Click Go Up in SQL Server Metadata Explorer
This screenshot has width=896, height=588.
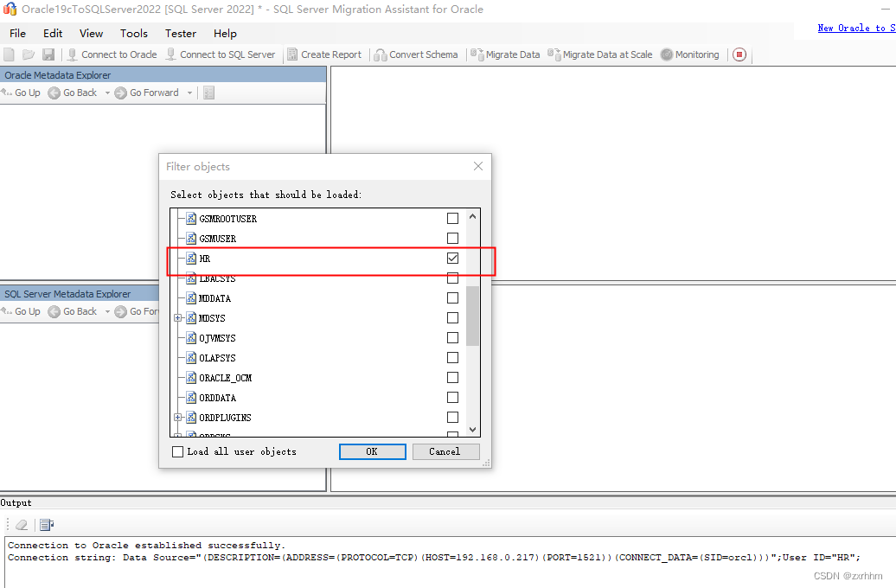click(x=21, y=311)
